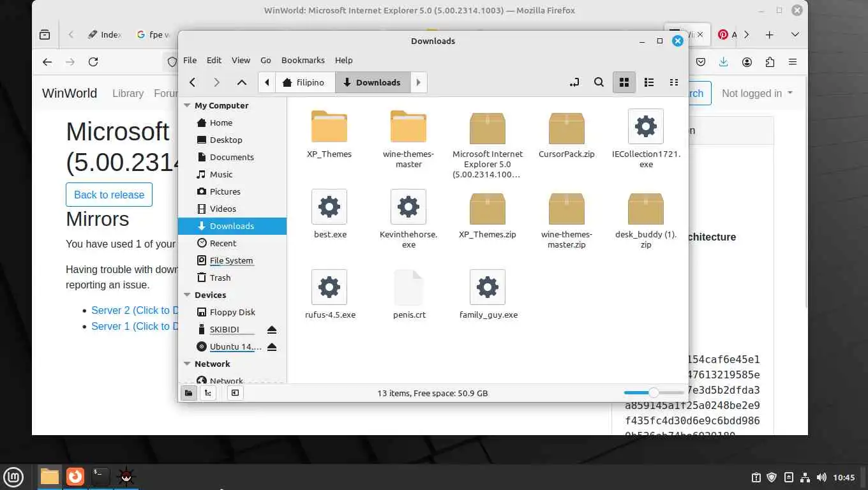Switch to compact view
This screenshot has height=490, width=868.
[x=673, y=82]
